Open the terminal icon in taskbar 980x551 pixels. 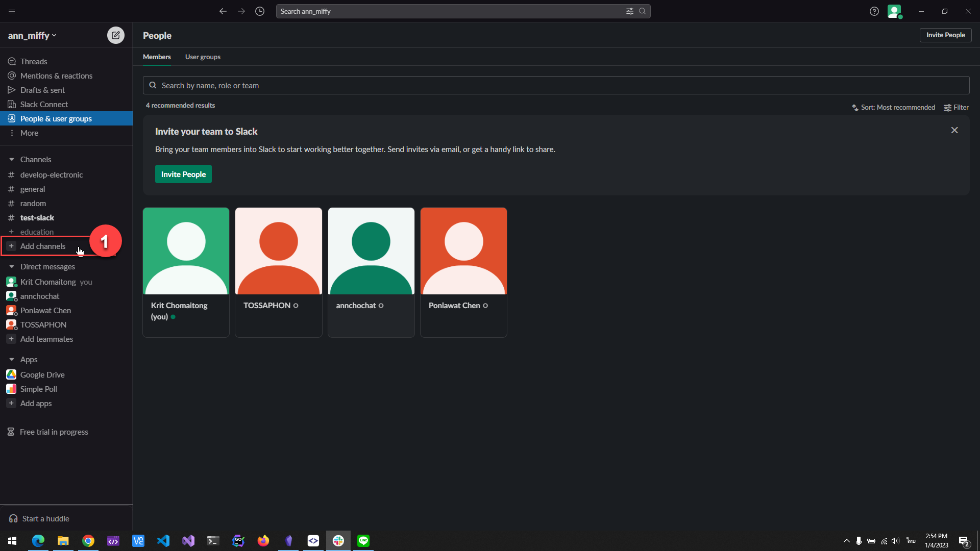(213, 540)
